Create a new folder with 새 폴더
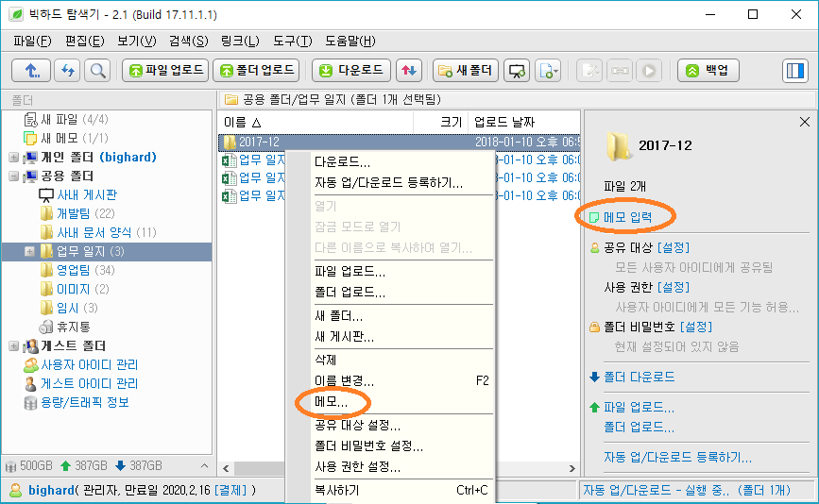This screenshot has height=504, width=819. (x=466, y=71)
